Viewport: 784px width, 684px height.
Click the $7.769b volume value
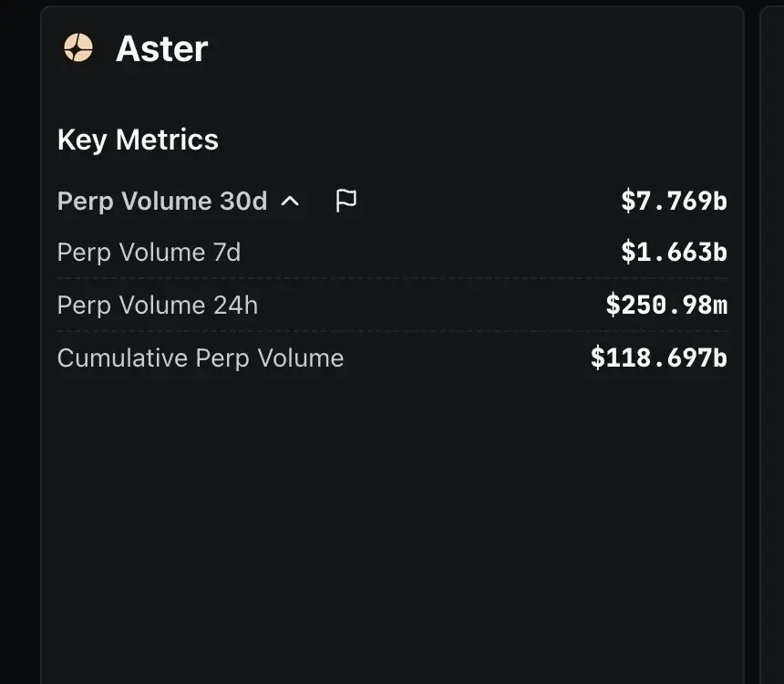[x=674, y=201]
